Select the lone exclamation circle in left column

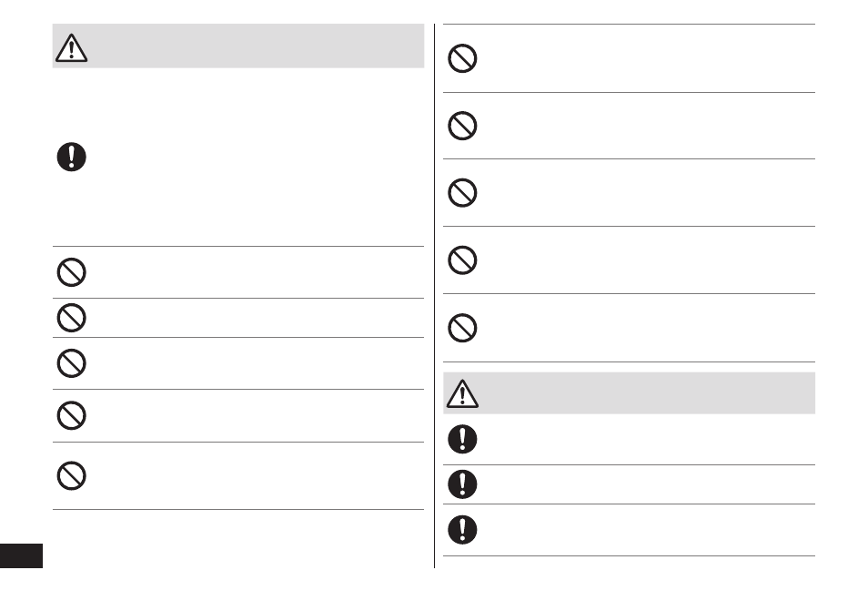click(x=71, y=157)
